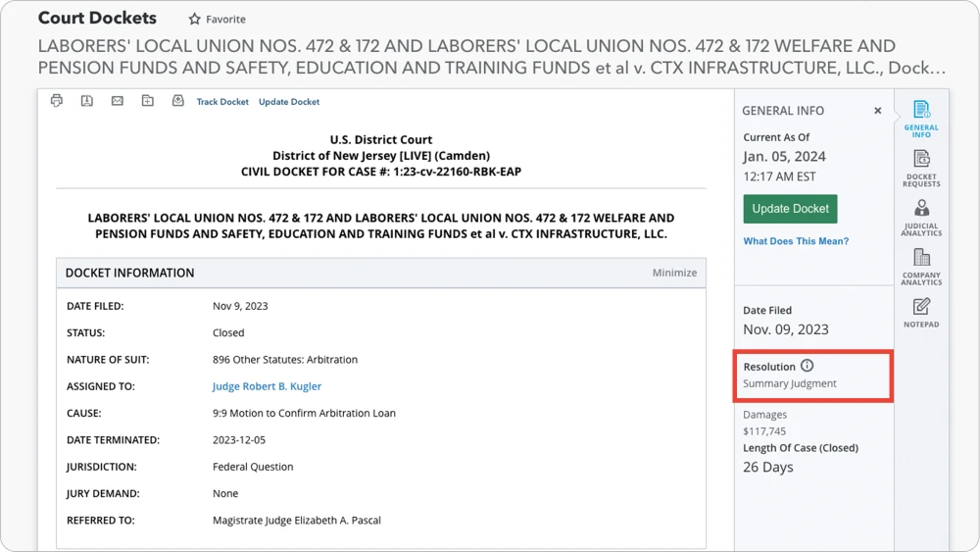Open the Notepad sidebar panel

921,313
